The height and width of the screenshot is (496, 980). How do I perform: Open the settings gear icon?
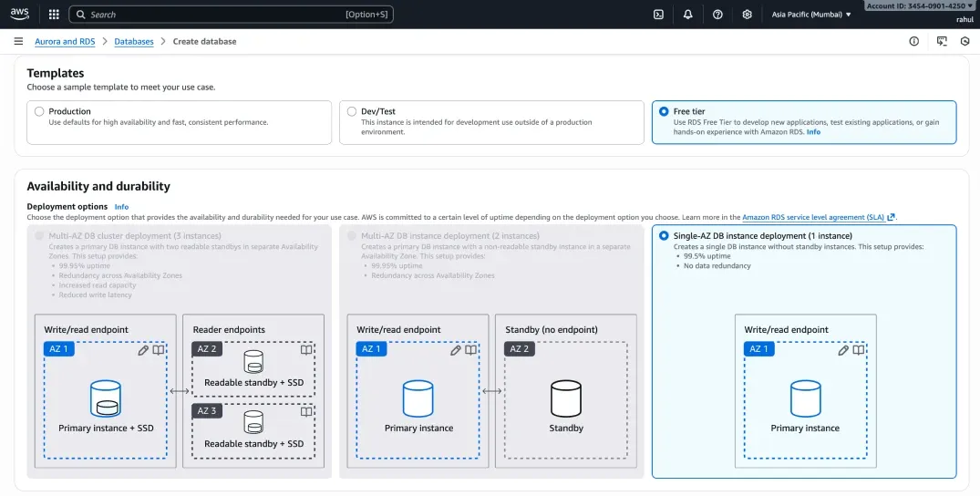[x=747, y=15]
